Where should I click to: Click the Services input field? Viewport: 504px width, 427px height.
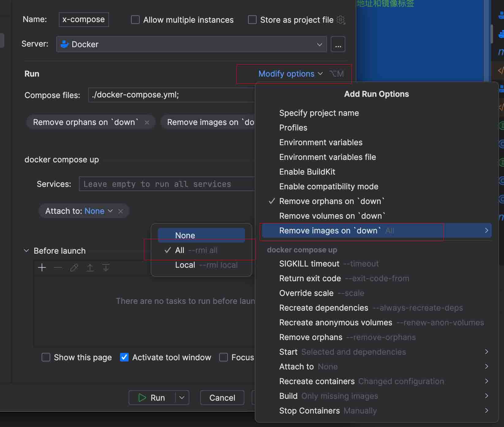tap(167, 184)
